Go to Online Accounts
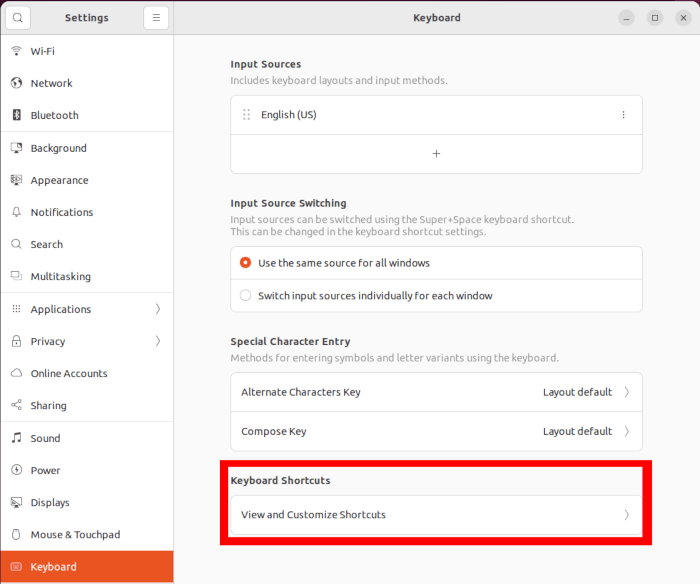This screenshot has height=584, width=700. [87, 373]
